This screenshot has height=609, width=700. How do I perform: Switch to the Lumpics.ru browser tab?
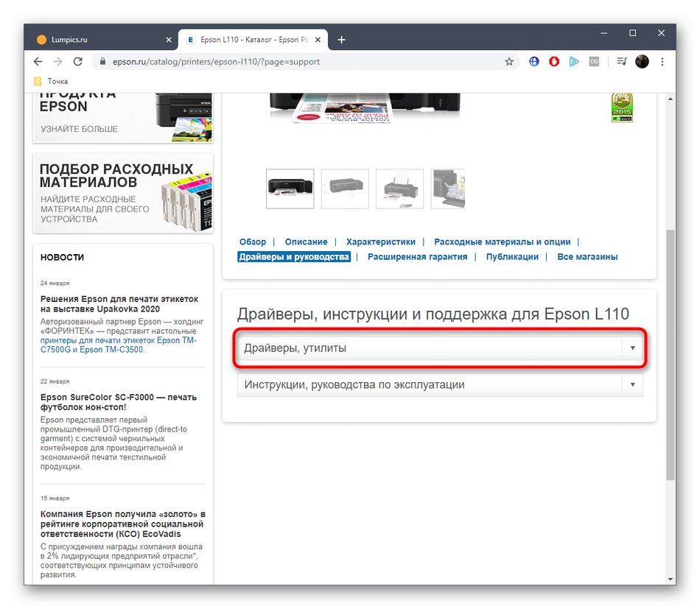click(x=96, y=39)
